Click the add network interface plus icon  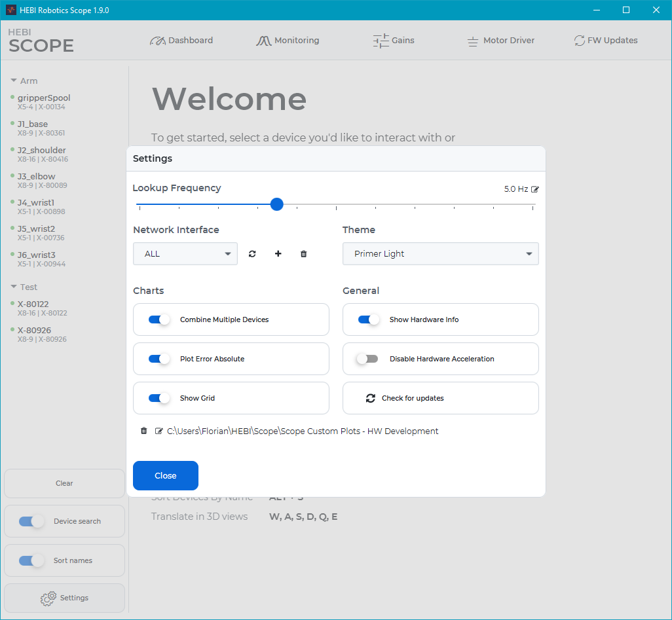point(278,254)
